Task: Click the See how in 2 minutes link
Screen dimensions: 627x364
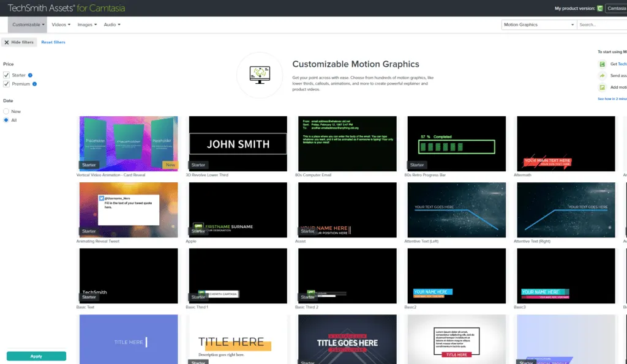Action: (x=612, y=98)
